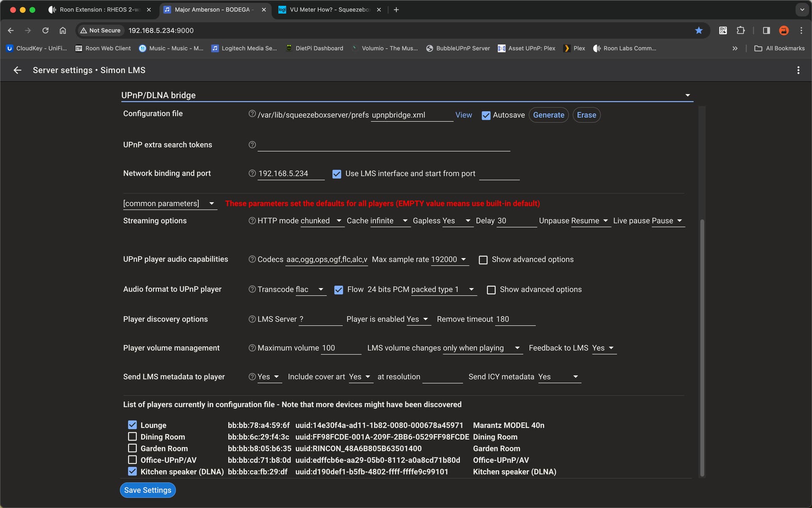812x508 pixels.
Task: Open LMS volume changes dropdown
Action: [x=483, y=348]
